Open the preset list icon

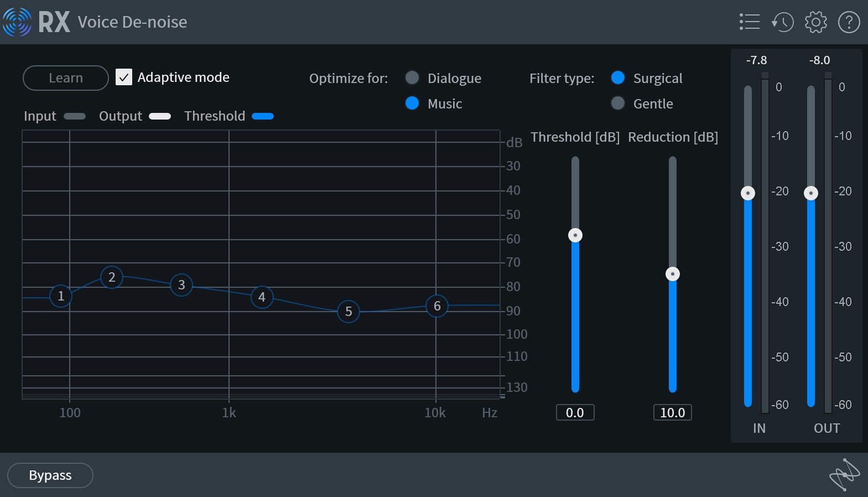750,22
